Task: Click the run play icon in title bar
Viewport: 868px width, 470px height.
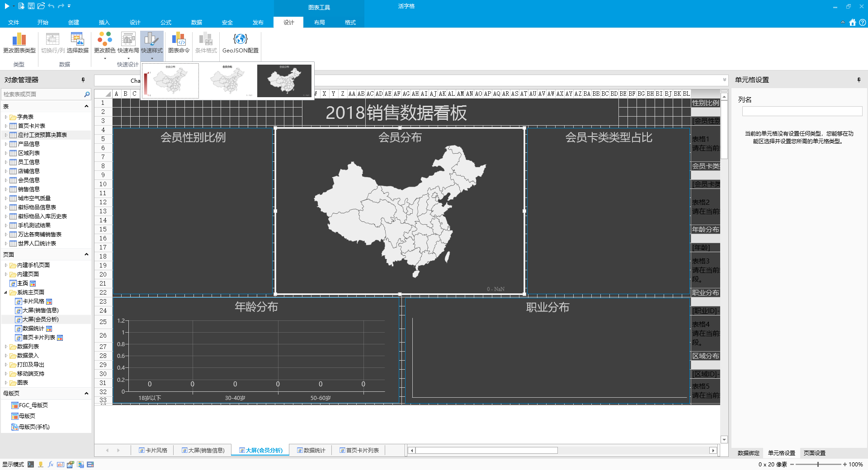Action: [7, 6]
